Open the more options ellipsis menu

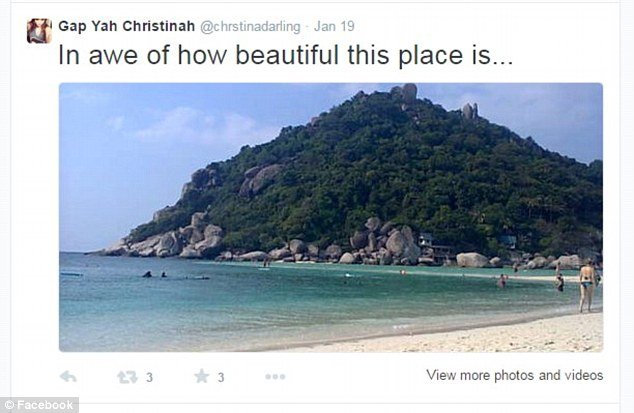[273, 377]
